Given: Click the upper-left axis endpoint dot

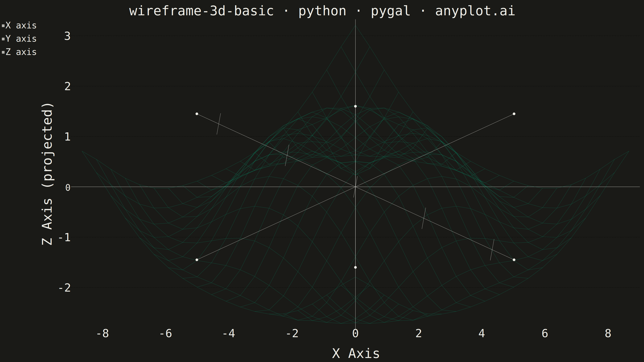Looking at the screenshot, I should click(x=197, y=114).
